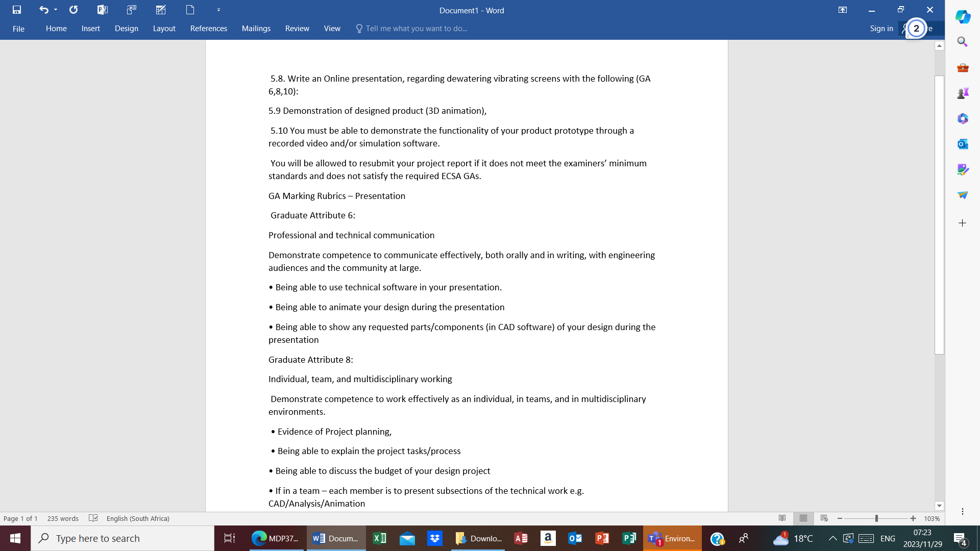Click the Undo arrow icon

43,10
